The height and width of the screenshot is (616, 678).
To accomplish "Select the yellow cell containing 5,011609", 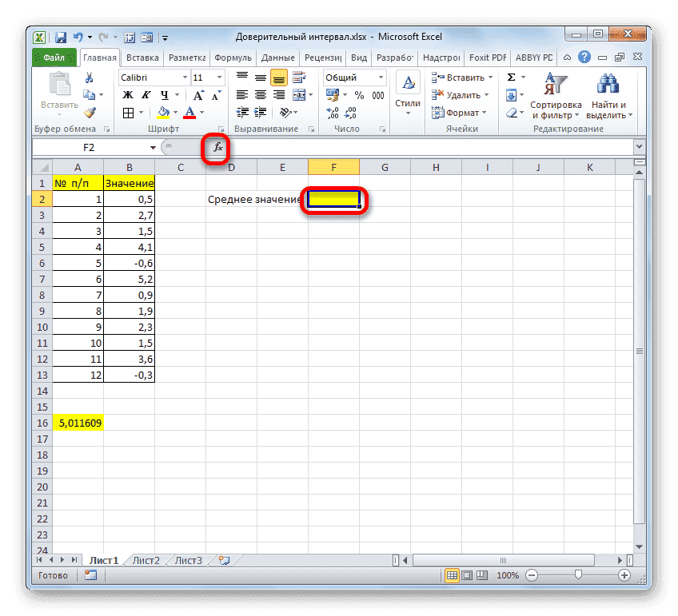I will click(x=78, y=422).
